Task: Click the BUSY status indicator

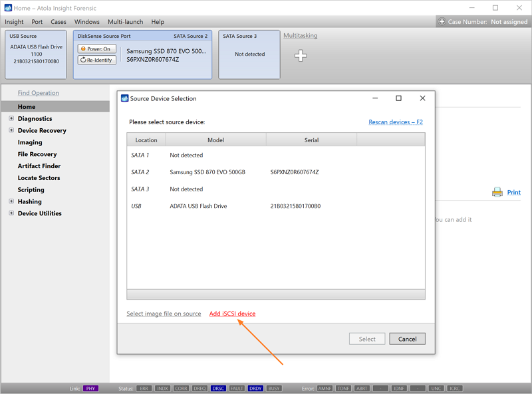Action: 274,388
